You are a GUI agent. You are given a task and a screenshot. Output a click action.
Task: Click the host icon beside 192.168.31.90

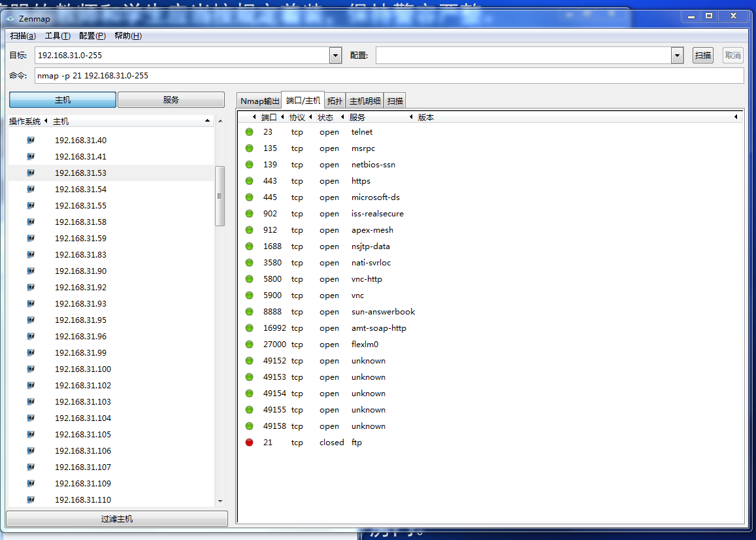point(31,271)
